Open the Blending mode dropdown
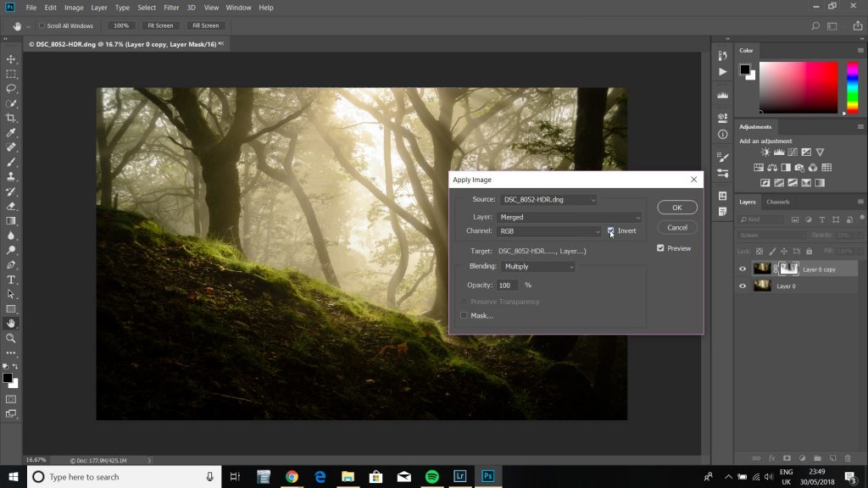The height and width of the screenshot is (488, 868). click(x=537, y=267)
